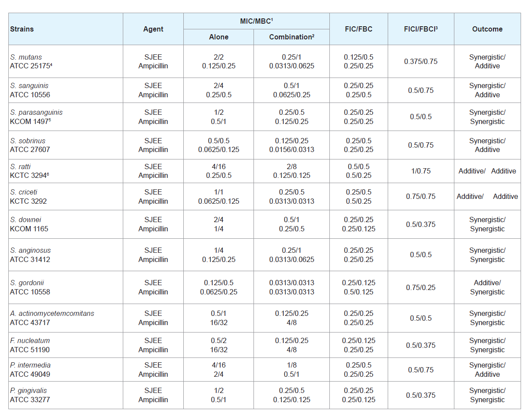Click the MIC/MBC header cell

257,21
